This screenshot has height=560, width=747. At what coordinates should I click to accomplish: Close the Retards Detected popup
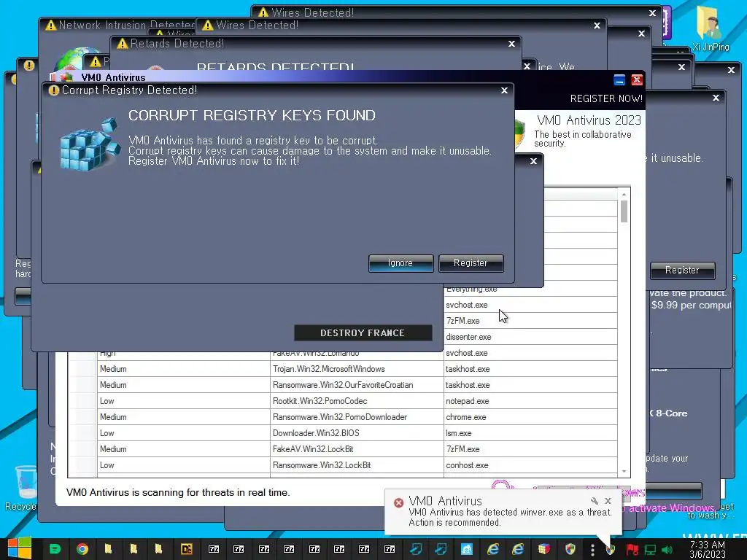point(511,44)
